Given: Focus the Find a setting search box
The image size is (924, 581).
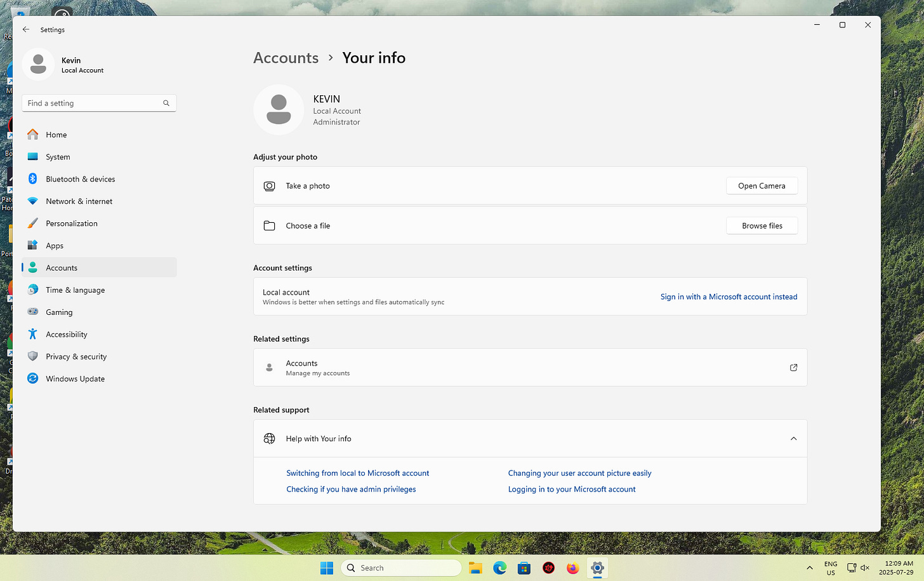Looking at the screenshot, I should 99,103.
